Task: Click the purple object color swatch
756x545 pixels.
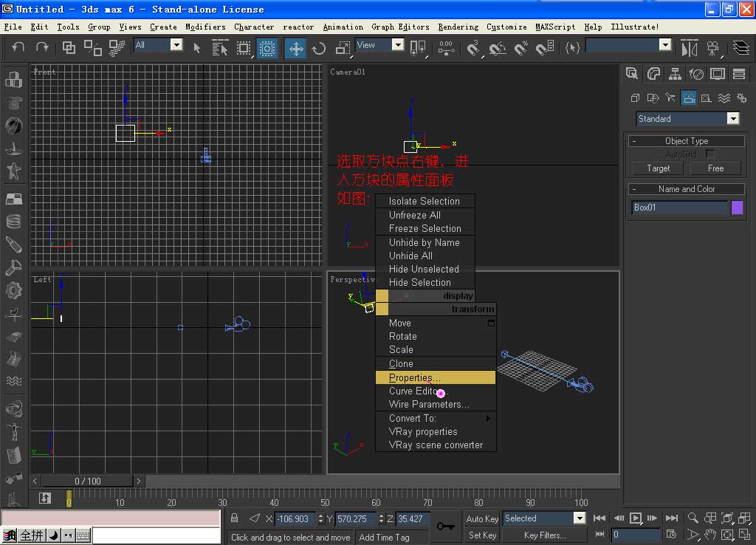Action: (x=738, y=208)
